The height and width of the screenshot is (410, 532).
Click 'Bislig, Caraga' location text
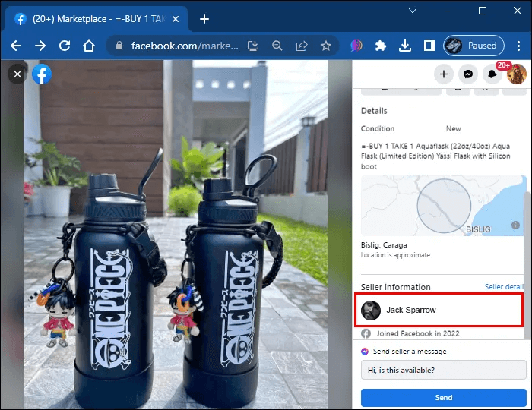pyautogui.click(x=384, y=245)
